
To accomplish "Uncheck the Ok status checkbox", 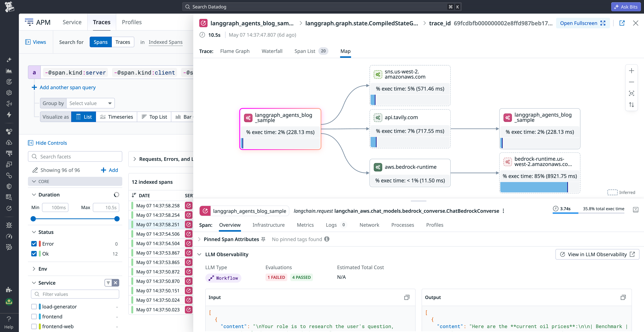I will [34, 254].
